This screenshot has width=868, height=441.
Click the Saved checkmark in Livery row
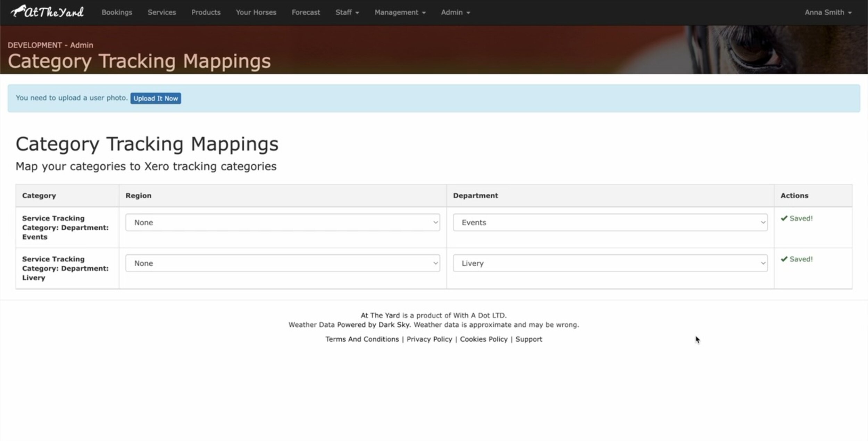[x=784, y=259]
